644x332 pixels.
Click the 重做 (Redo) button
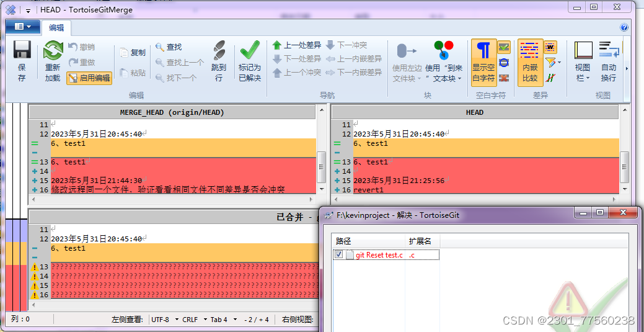click(x=82, y=62)
